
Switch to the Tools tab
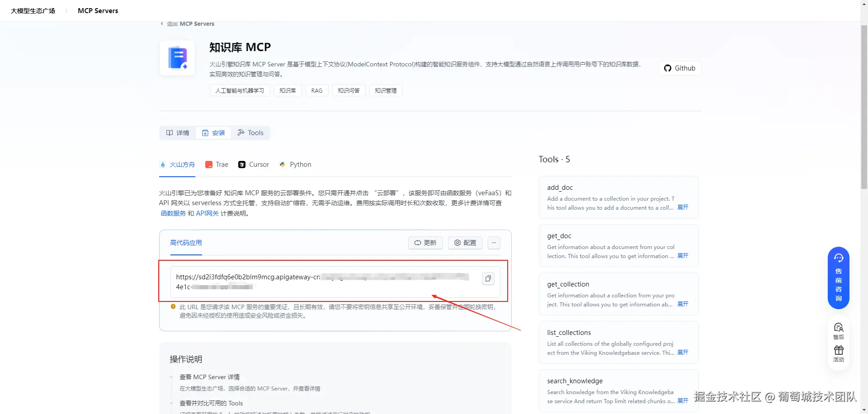(250, 133)
